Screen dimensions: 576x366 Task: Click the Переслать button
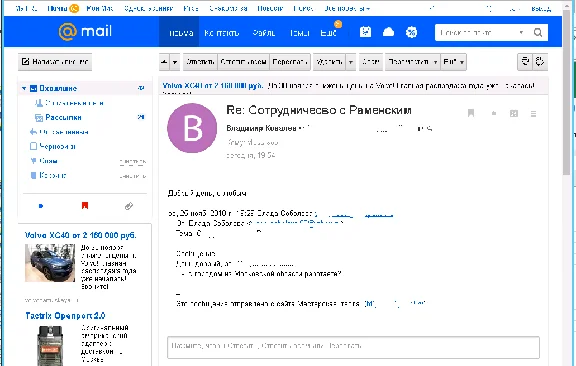[290, 62]
